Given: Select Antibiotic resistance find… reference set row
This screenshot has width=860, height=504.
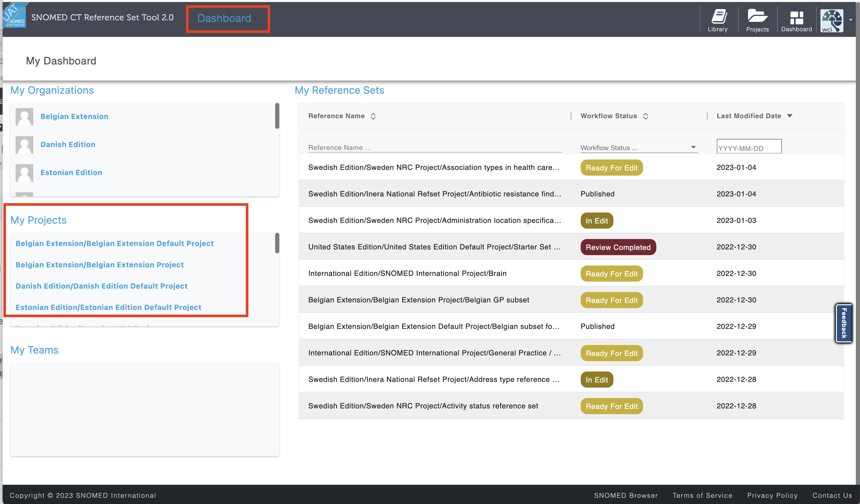Looking at the screenshot, I should pyautogui.click(x=571, y=194).
